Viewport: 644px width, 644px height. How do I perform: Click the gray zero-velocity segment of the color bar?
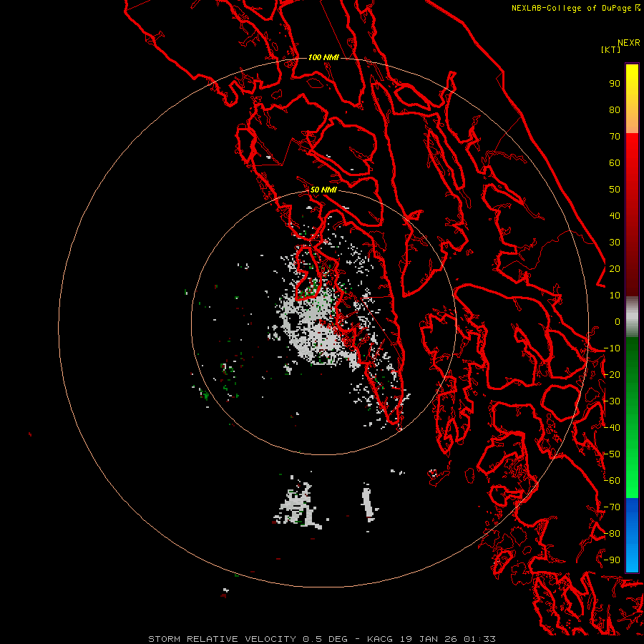[632, 317]
